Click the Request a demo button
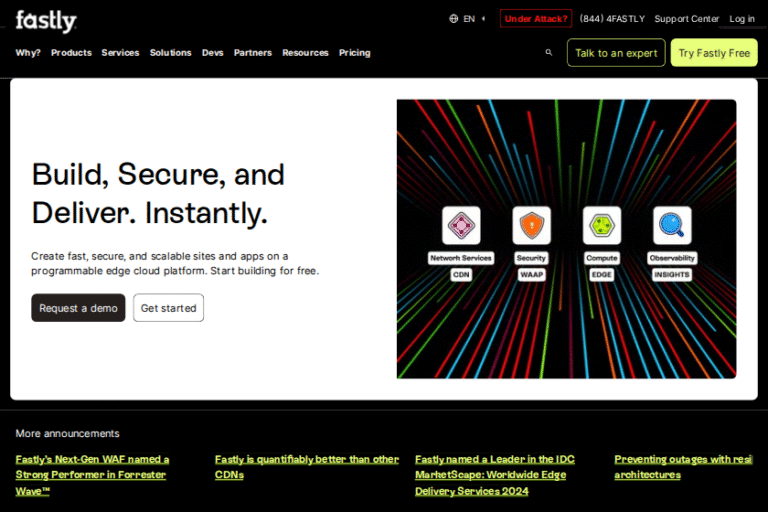This screenshot has height=512, width=768. pyautogui.click(x=78, y=308)
